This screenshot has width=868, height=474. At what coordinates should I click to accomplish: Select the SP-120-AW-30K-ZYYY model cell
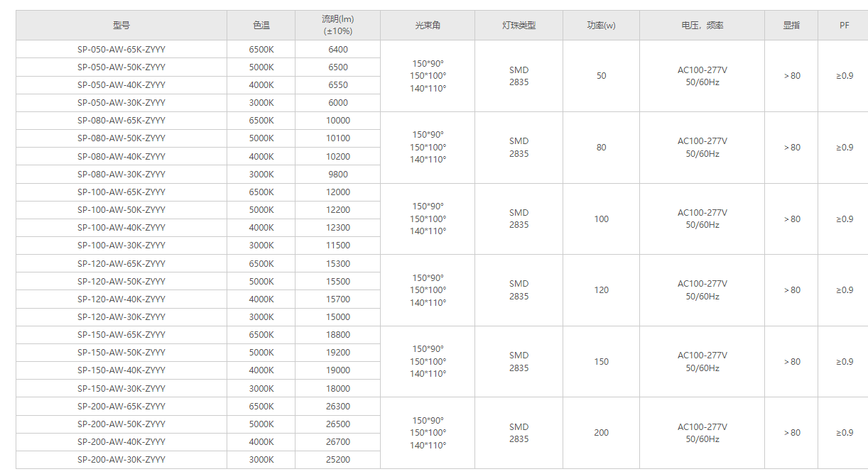pos(121,317)
